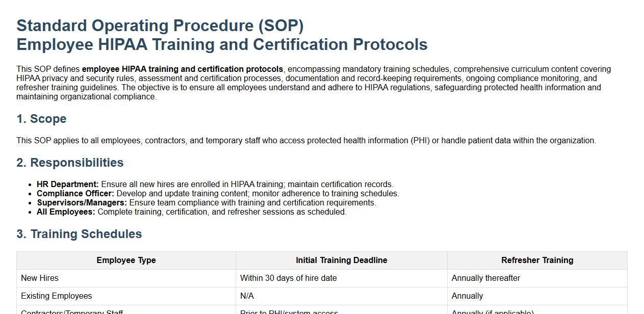Click the "Supervisors/Managers:" bullet label
This screenshot has width=644, height=314.
click(x=82, y=203)
